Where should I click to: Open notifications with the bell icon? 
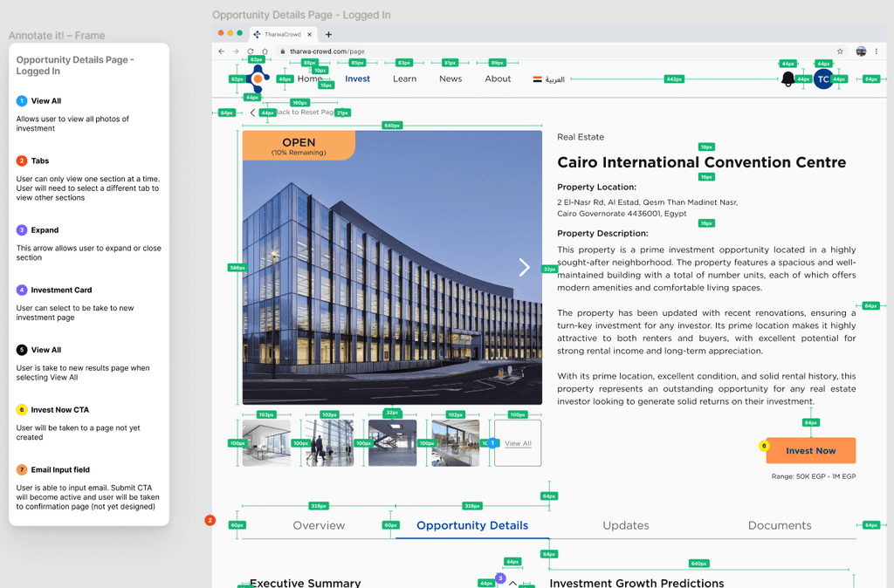point(788,79)
